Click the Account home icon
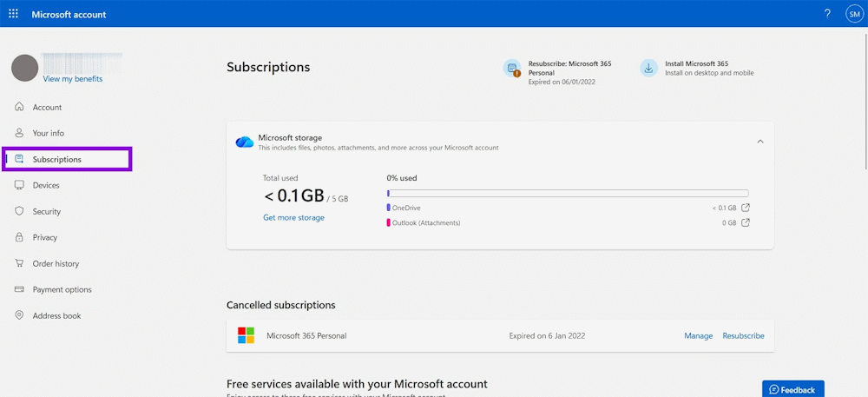This screenshot has height=397, width=868. pos(19,107)
